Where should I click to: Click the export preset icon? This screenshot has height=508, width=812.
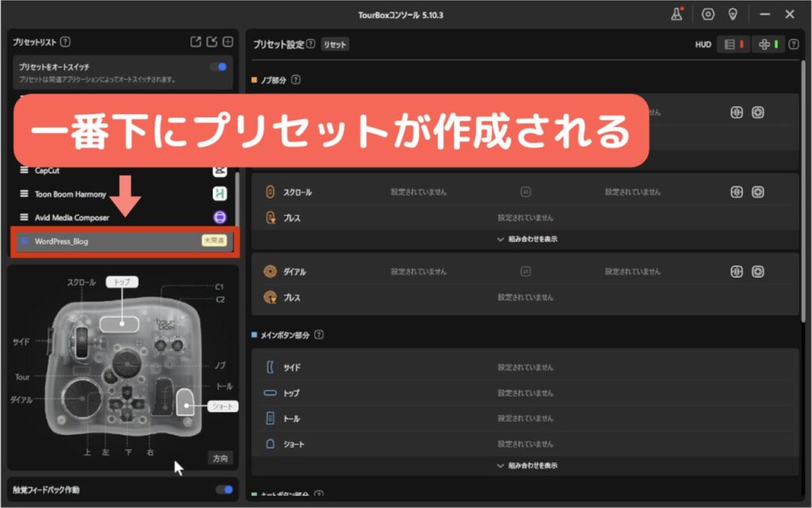196,42
